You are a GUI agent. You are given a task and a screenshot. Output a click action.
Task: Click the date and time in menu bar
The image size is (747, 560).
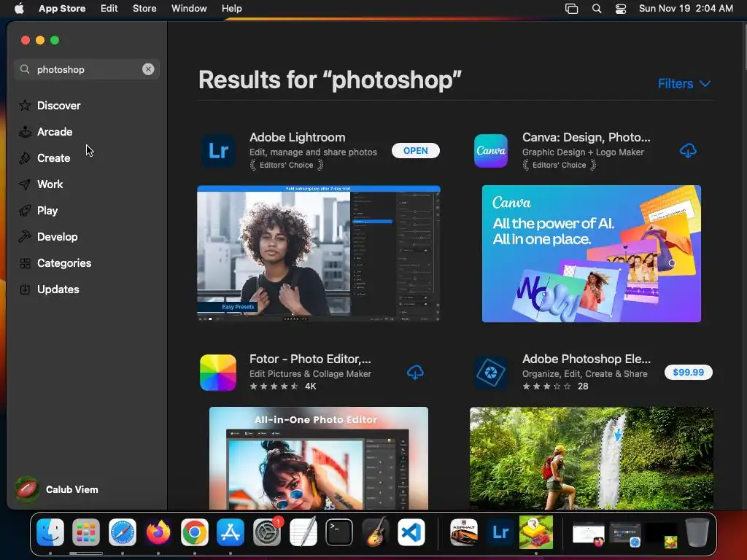click(686, 8)
